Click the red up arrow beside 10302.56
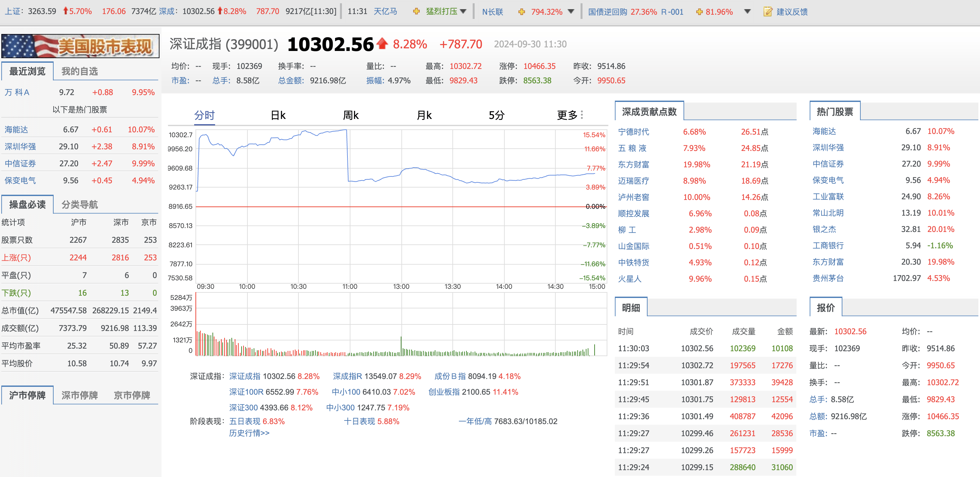980x477 pixels. coord(382,44)
